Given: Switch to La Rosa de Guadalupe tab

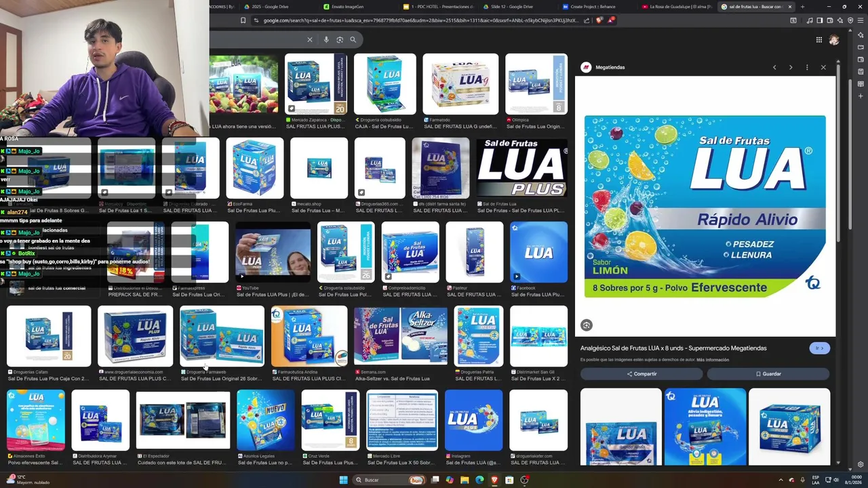Looking at the screenshot, I should click(677, 7).
